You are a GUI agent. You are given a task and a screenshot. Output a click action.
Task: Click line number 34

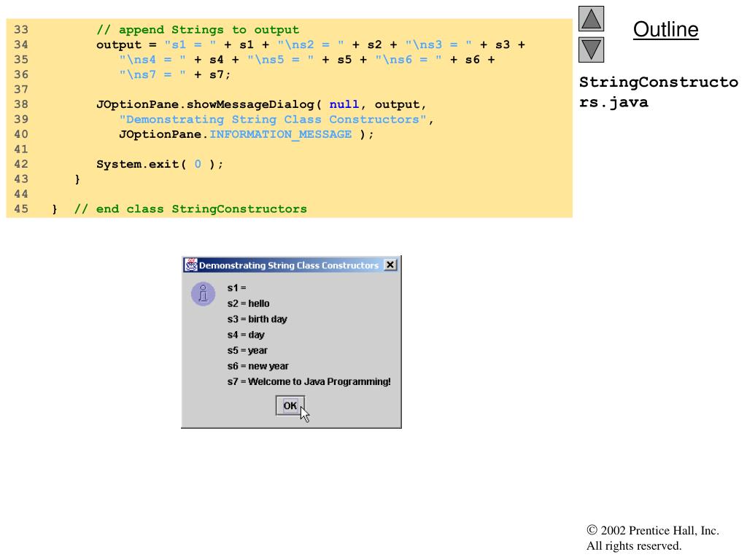pyautogui.click(x=21, y=44)
